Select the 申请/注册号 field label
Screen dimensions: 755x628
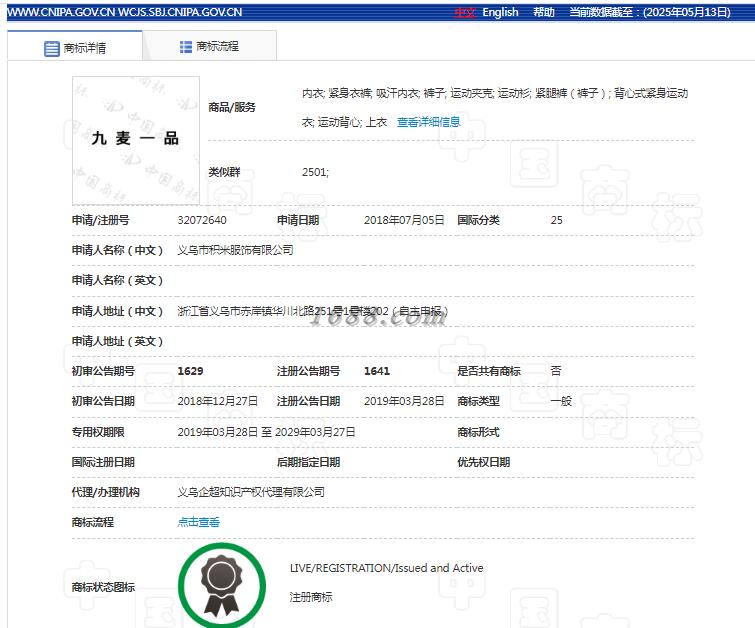pos(101,220)
